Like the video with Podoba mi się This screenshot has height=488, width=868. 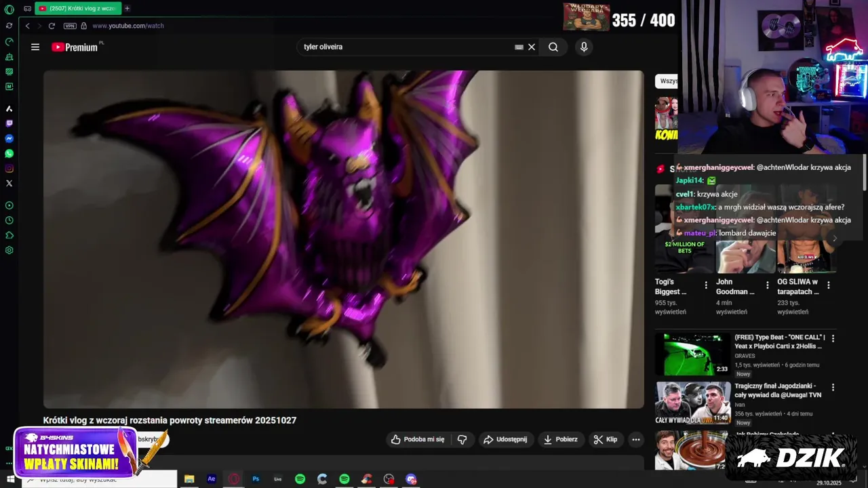tap(418, 439)
